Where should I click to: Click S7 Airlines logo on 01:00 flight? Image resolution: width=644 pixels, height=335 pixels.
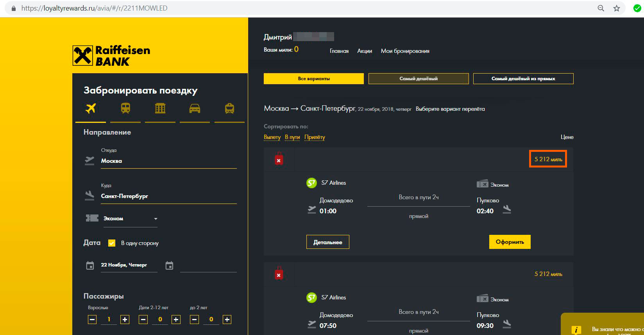(x=311, y=183)
